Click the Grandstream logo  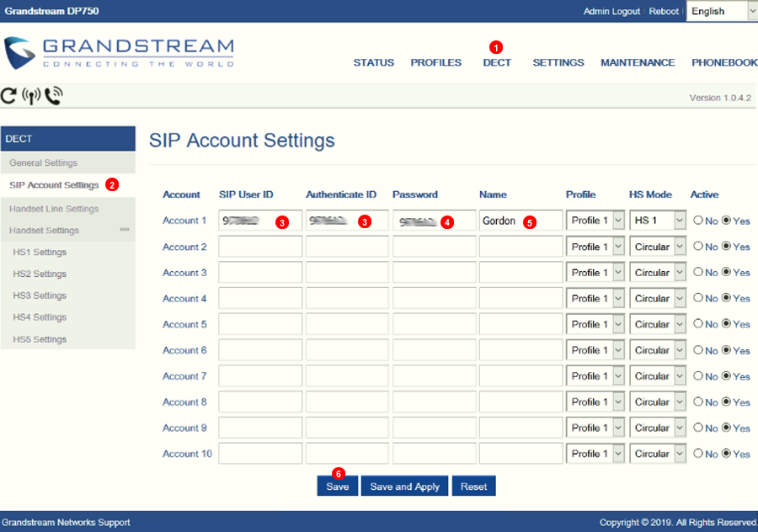[x=119, y=53]
